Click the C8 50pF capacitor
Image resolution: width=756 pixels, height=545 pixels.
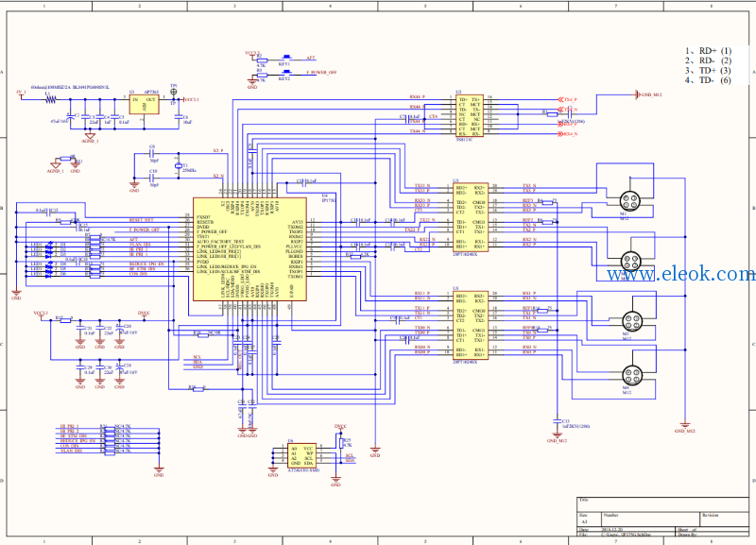pyautogui.click(x=152, y=154)
